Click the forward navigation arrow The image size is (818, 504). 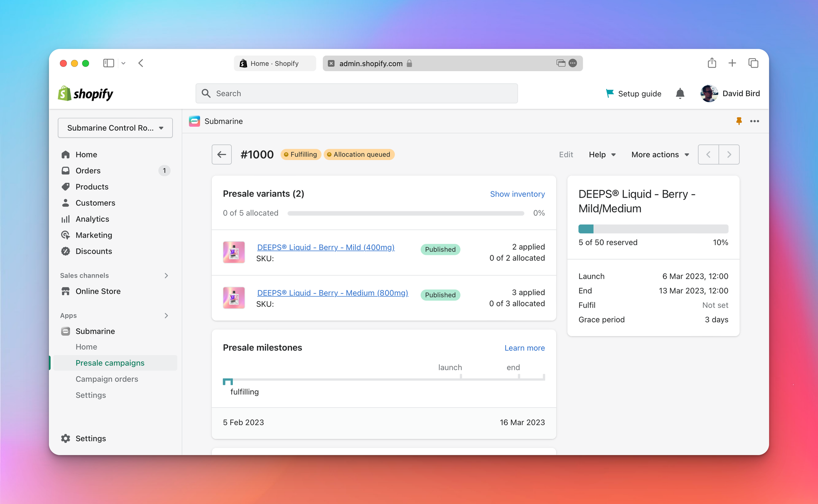click(x=729, y=154)
